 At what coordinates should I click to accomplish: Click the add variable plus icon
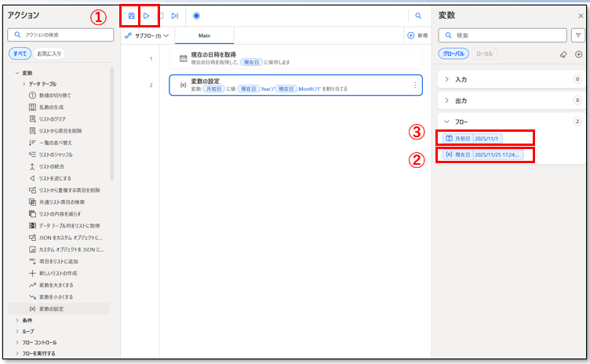click(x=578, y=54)
